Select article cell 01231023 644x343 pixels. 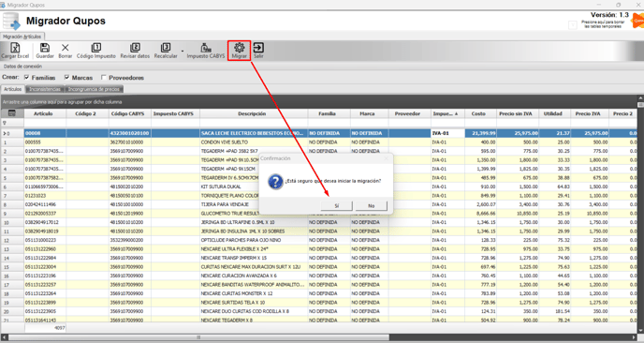coord(45,196)
